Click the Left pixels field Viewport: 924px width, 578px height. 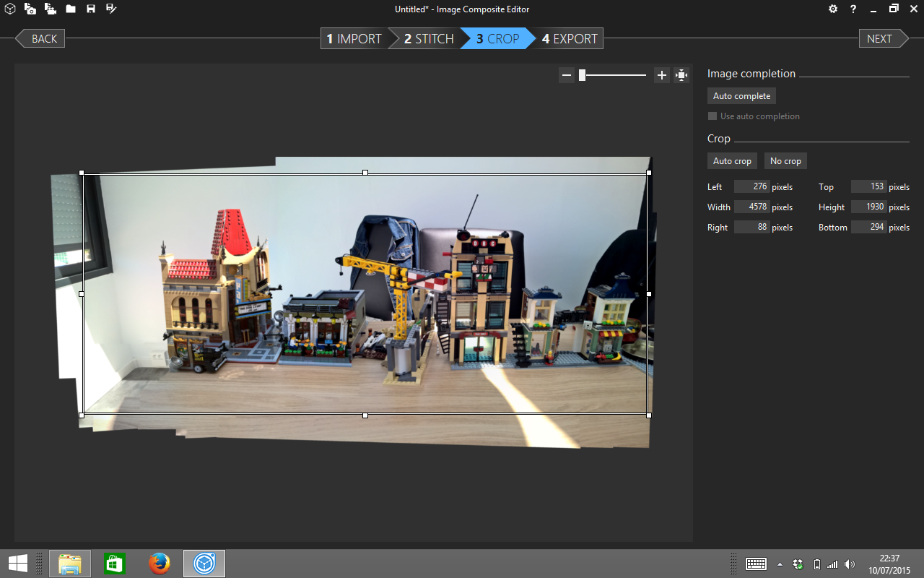point(751,186)
